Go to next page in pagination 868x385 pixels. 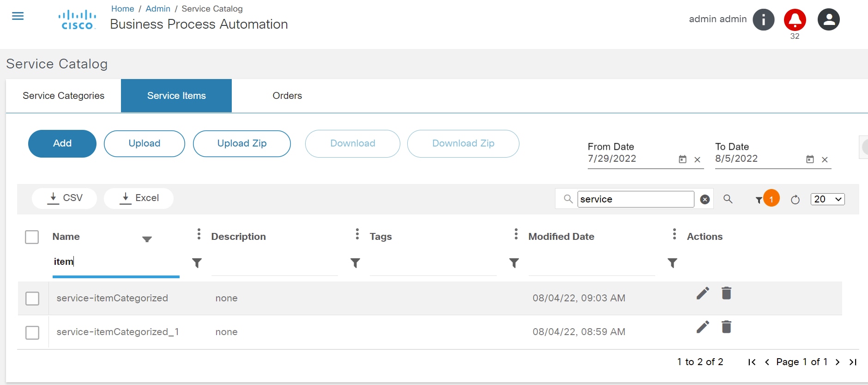[837, 362]
